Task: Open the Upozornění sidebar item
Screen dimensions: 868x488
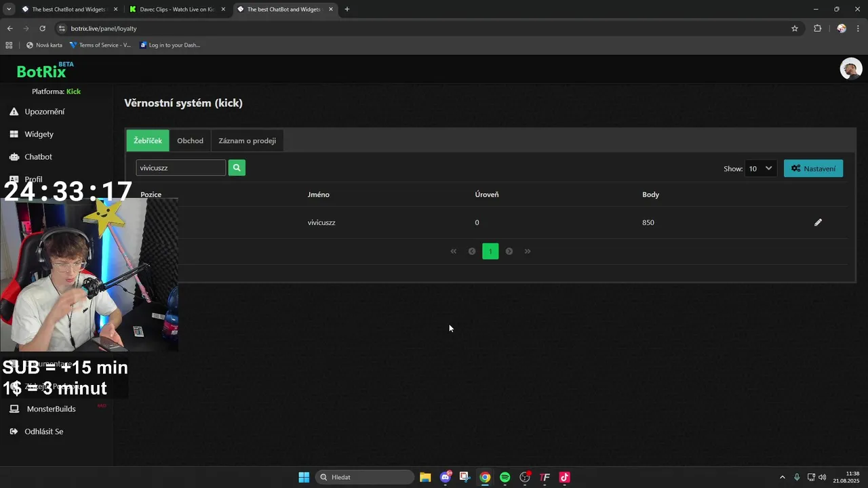Action: coord(45,112)
